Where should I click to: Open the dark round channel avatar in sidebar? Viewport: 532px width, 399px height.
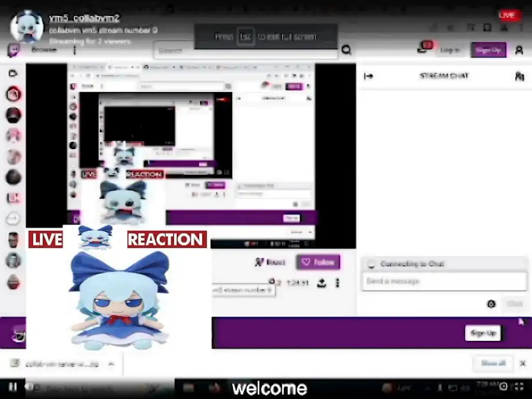pos(14,177)
